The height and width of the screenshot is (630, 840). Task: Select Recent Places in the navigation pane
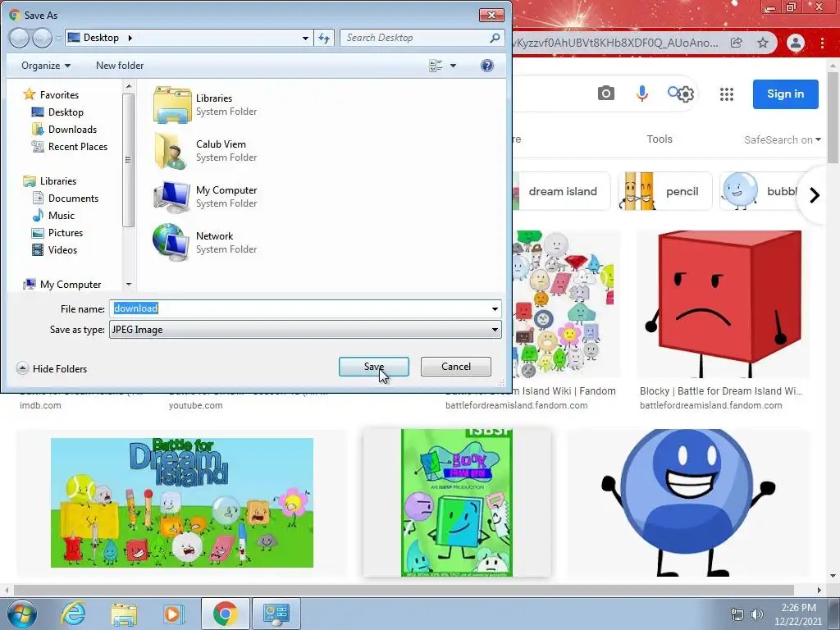(70, 146)
